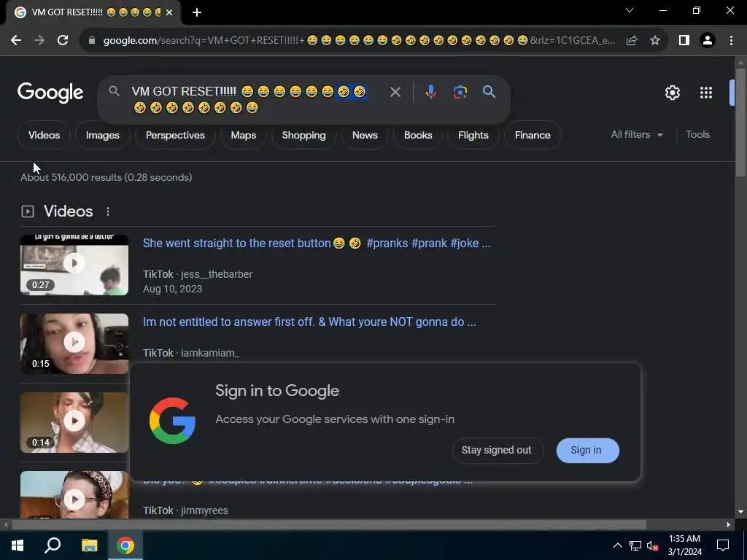Show Shopping results
Image resolution: width=747 pixels, height=560 pixels.
[x=304, y=135]
